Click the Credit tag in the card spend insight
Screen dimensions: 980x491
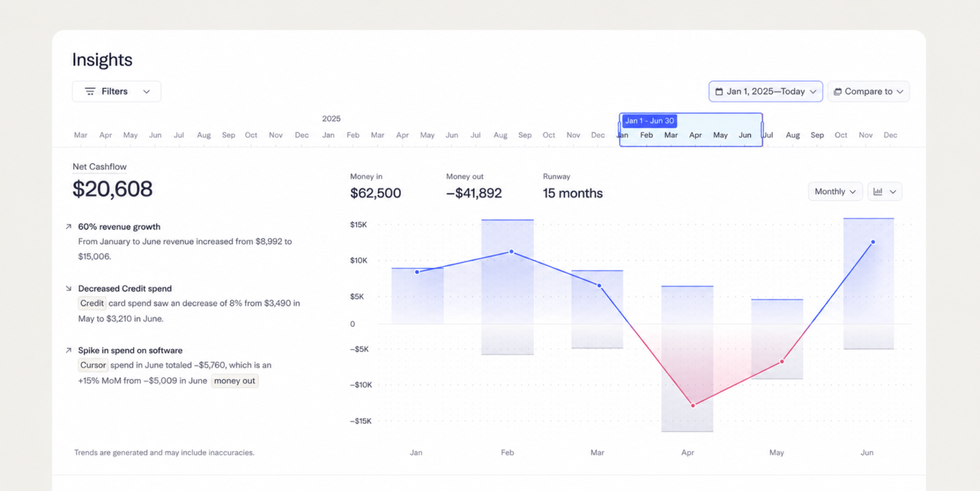tap(92, 303)
